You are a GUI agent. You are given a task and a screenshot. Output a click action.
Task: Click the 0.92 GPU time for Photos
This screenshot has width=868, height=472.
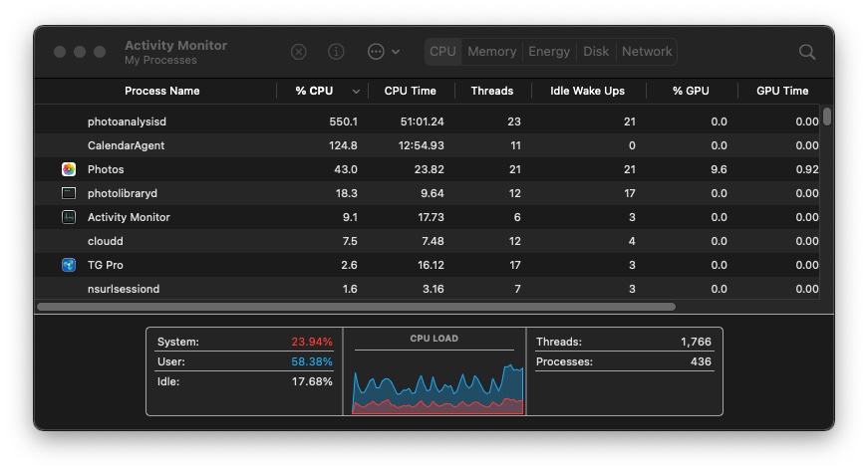807,169
